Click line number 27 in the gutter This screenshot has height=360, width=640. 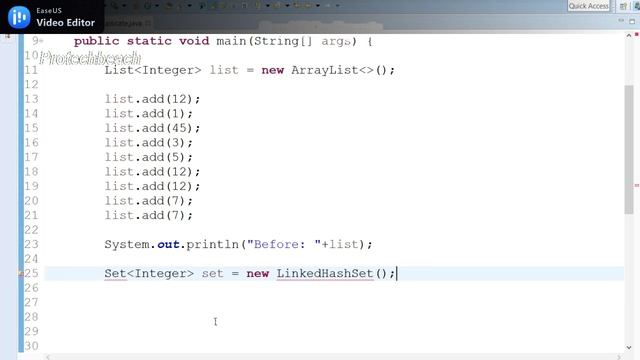point(31,302)
